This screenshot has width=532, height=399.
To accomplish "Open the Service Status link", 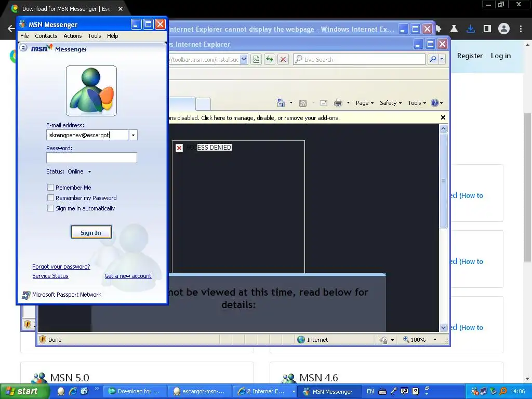I will [x=50, y=276].
